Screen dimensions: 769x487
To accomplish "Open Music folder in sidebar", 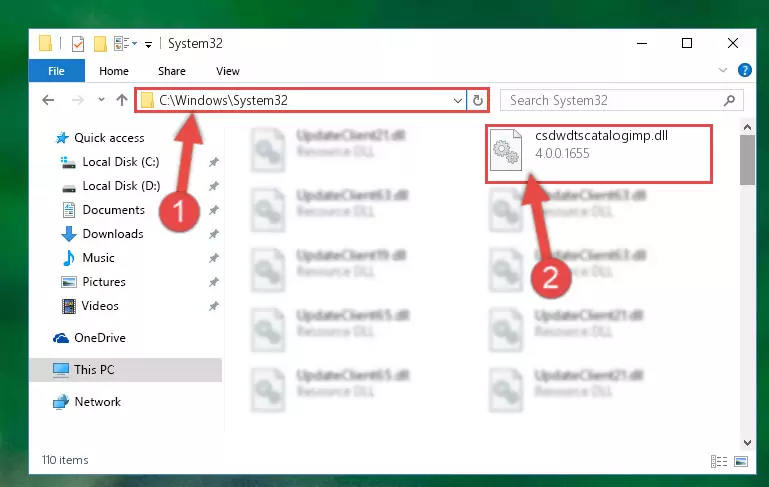I will pos(98,258).
